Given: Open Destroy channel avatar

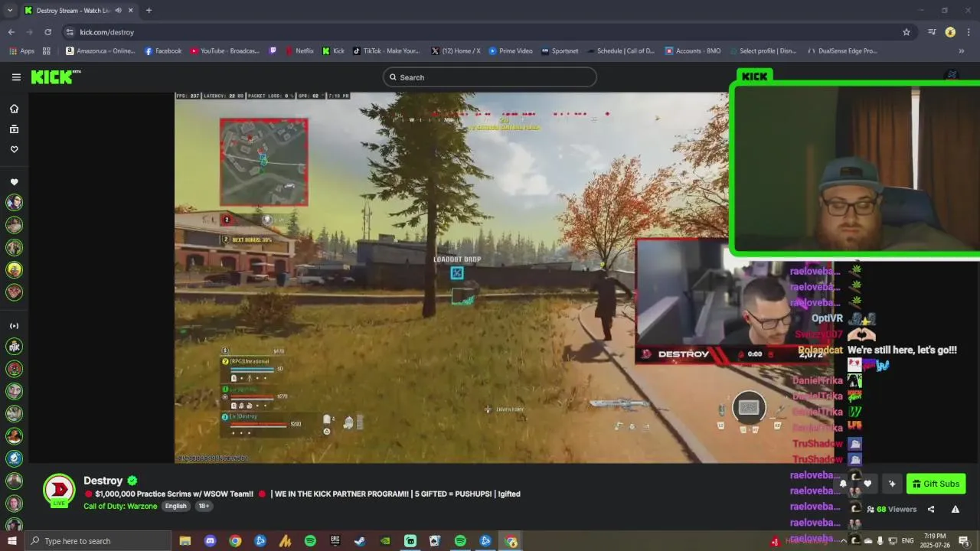Looking at the screenshot, I should click(x=59, y=491).
